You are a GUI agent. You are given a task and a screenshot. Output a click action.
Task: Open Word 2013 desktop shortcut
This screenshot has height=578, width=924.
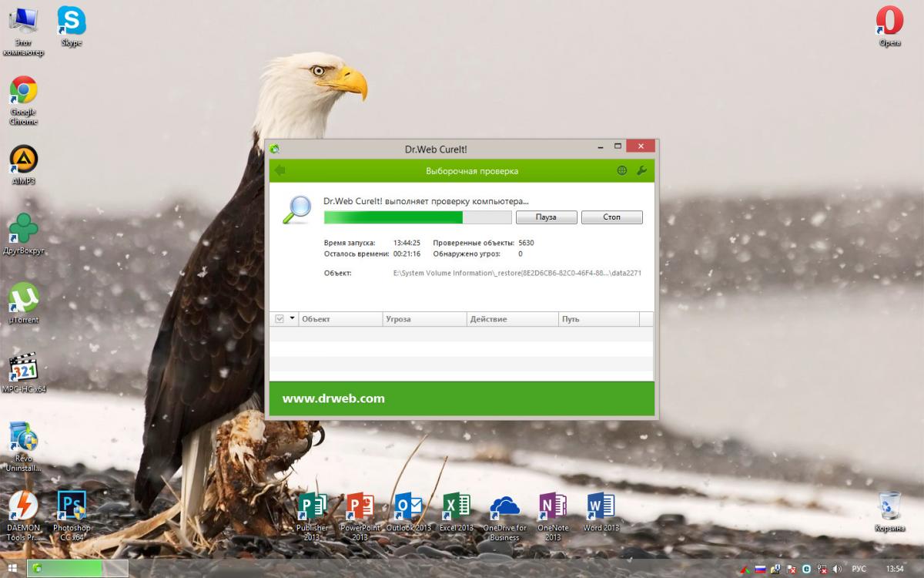click(601, 512)
